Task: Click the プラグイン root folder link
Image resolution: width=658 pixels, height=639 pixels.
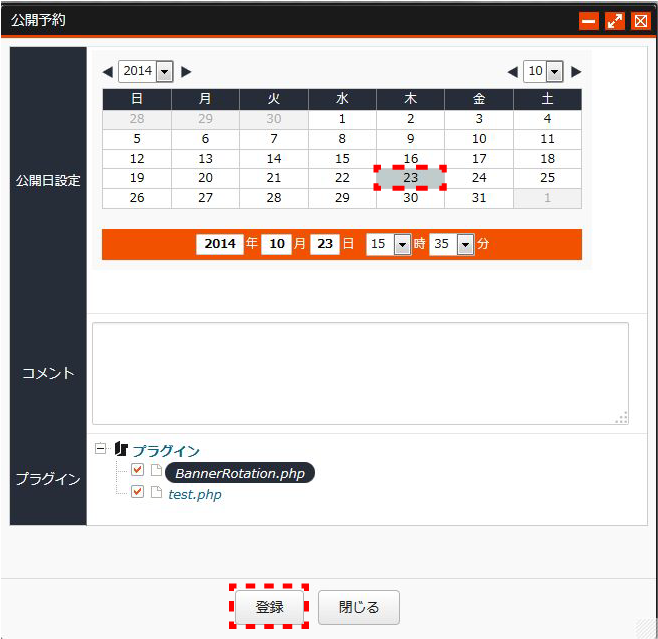Action: click(x=166, y=451)
